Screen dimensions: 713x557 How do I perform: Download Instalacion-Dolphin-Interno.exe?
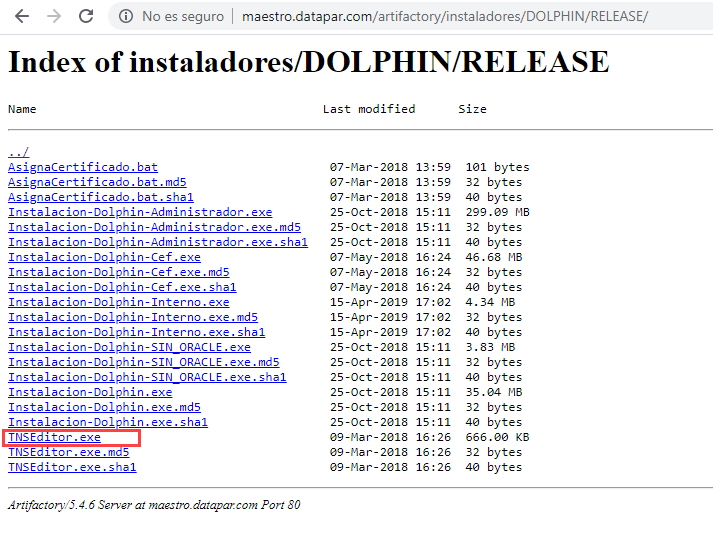point(119,302)
